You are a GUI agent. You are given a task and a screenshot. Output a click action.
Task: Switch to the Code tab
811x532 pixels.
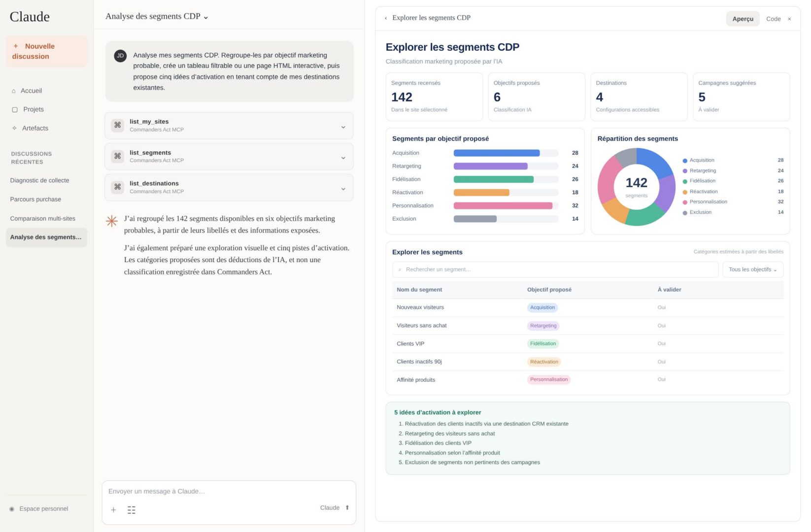pos(774,19)
